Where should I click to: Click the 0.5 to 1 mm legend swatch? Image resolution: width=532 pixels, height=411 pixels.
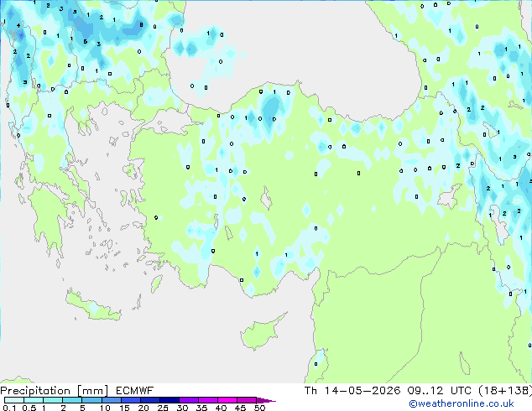(x=34, y=400)
